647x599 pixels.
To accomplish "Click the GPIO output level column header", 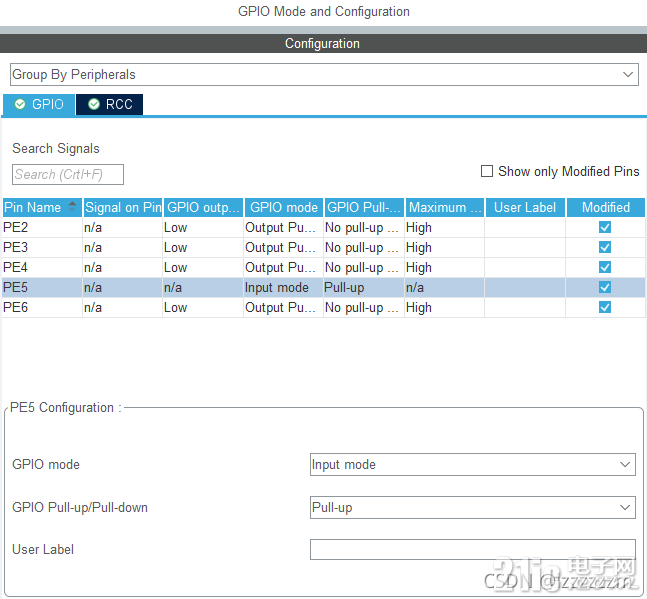I will [x=203, y=207].
